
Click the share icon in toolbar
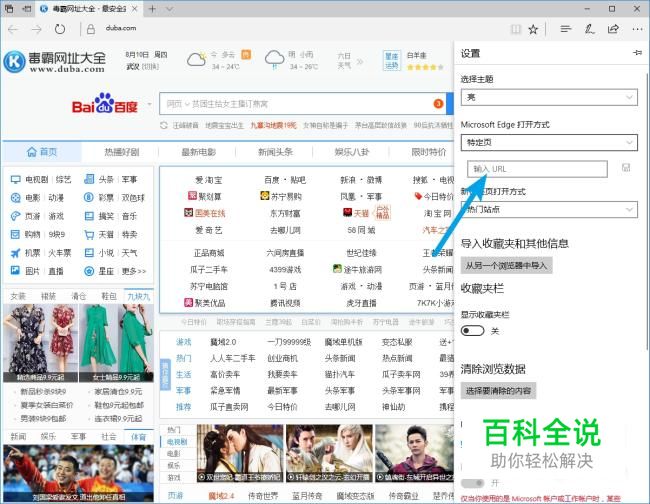coord(613,29)
